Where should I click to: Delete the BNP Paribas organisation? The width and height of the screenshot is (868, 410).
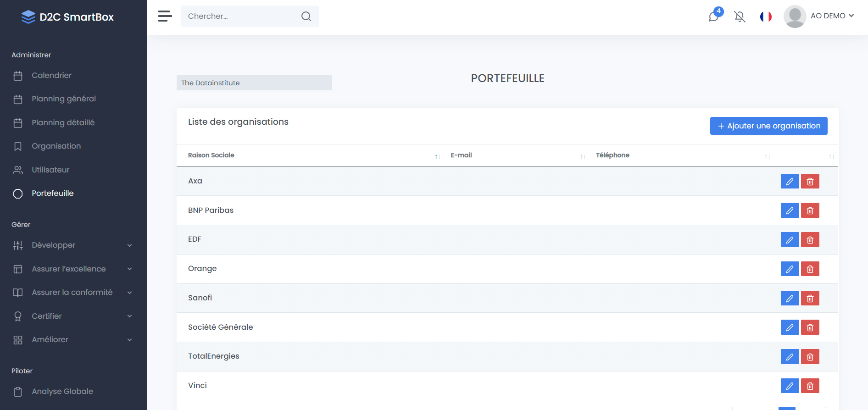(x=810, y=211)
